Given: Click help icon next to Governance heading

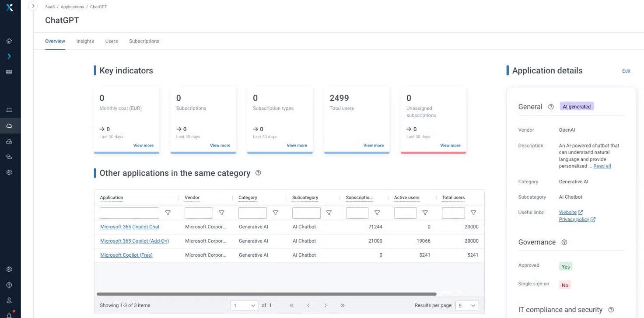Looking at the screenshot, I should click(564, 242).
